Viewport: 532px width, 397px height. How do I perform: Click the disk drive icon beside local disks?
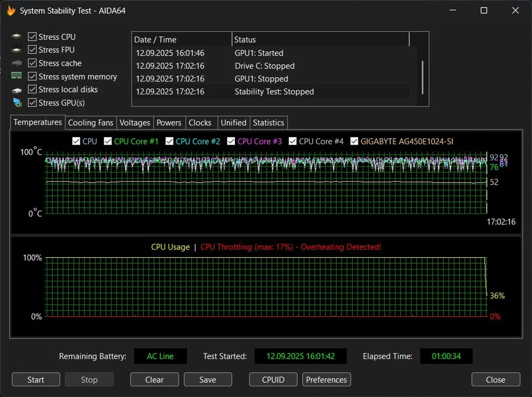coord(17,90)
